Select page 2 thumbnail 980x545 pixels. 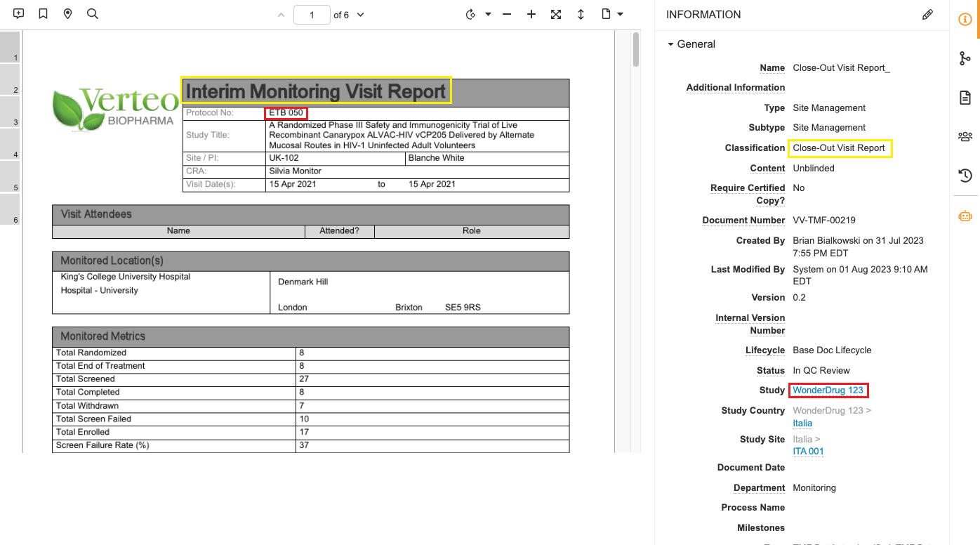pos(10,79)
